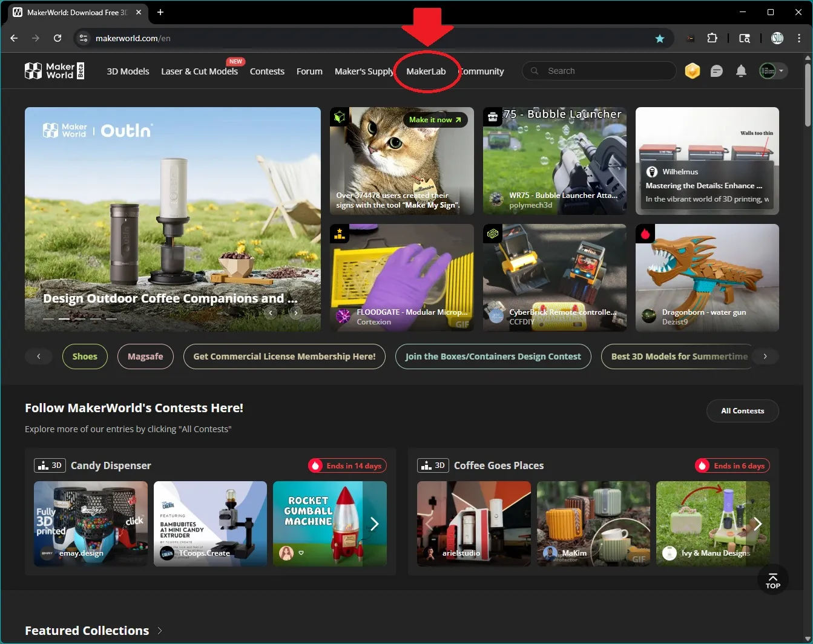Select the Magsafe tag chip
The width and height of the screenshot is (813, 644).
click(145, 356)
